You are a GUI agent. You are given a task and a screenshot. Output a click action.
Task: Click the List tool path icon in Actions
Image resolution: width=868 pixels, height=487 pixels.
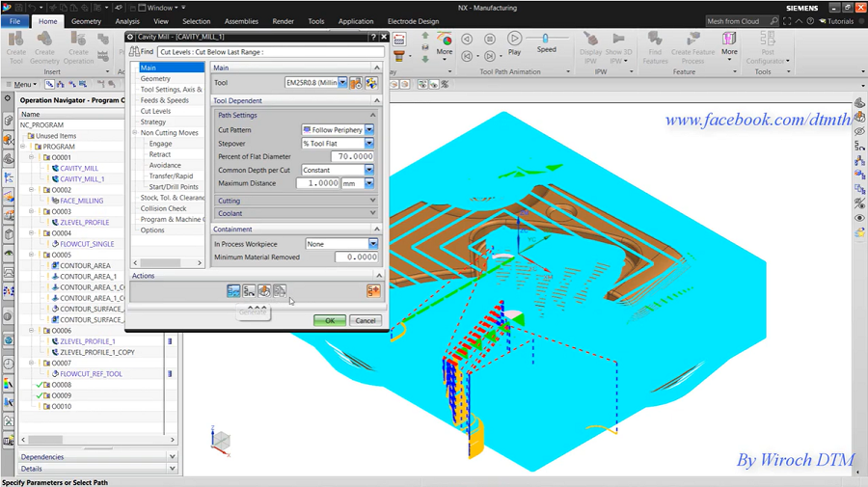[x=280, y=290]
